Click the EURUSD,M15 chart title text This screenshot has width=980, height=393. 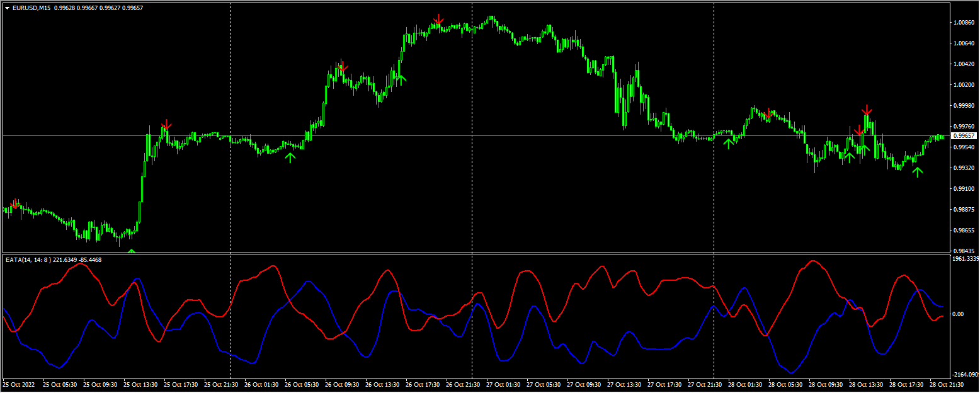[31, 8]
